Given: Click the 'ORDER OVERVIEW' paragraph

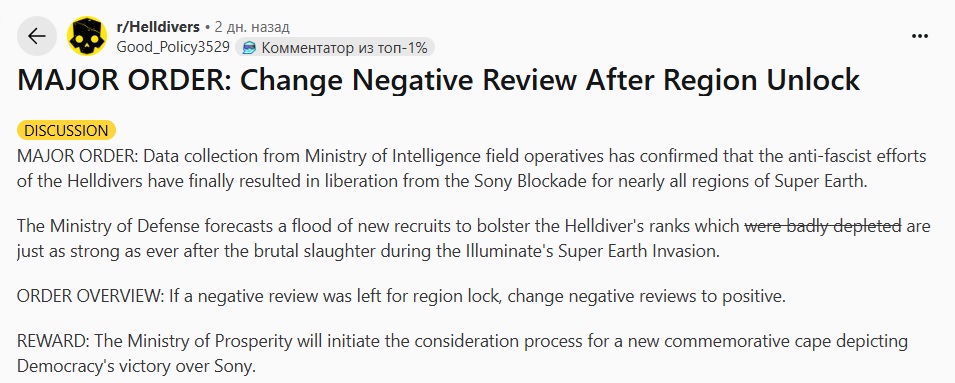Looking at the screenshot, I should (402, 297).
